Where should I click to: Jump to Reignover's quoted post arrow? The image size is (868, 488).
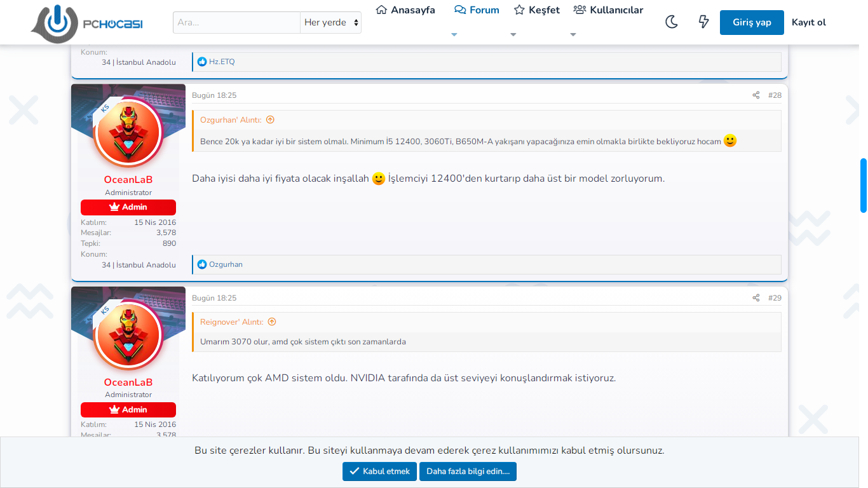click(x=272, y=322)
